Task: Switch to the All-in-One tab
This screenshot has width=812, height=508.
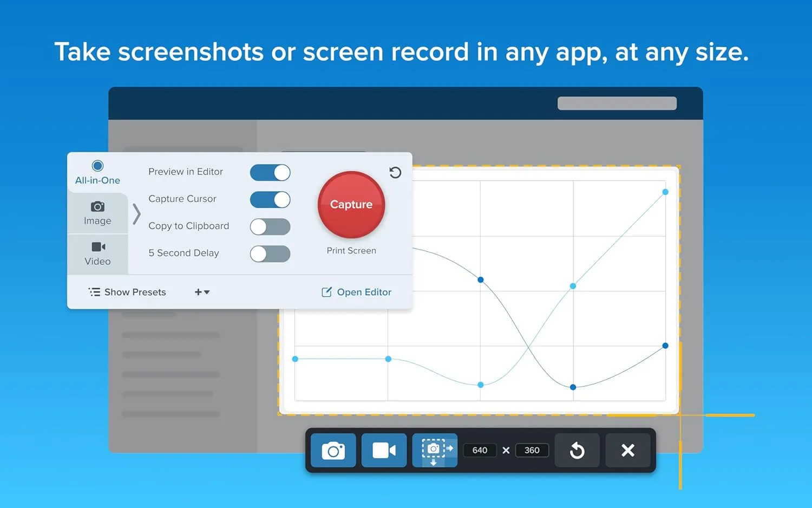Action: tap(97, 172)
